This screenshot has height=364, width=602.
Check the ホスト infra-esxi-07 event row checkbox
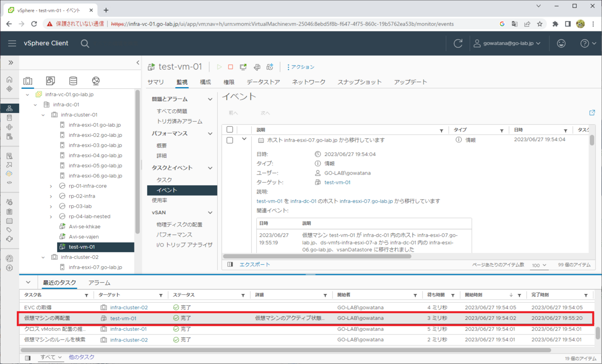[x=230, y=140]
